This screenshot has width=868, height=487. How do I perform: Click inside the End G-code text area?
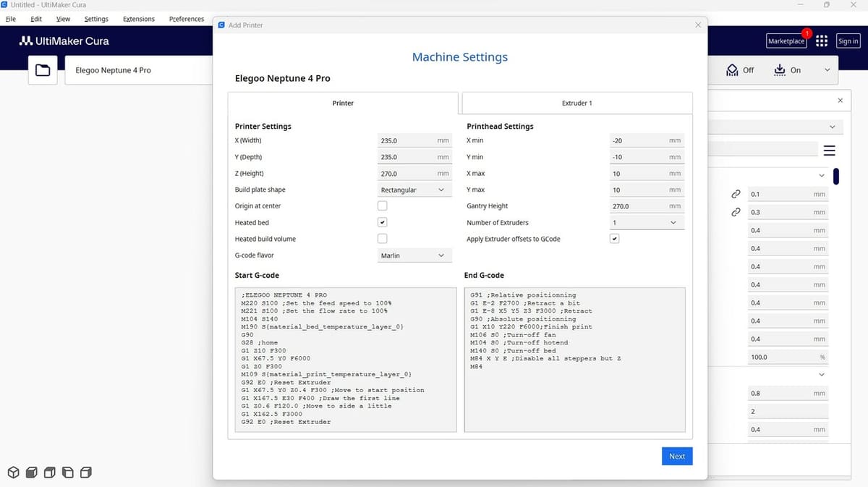click(x=574, y=360)
